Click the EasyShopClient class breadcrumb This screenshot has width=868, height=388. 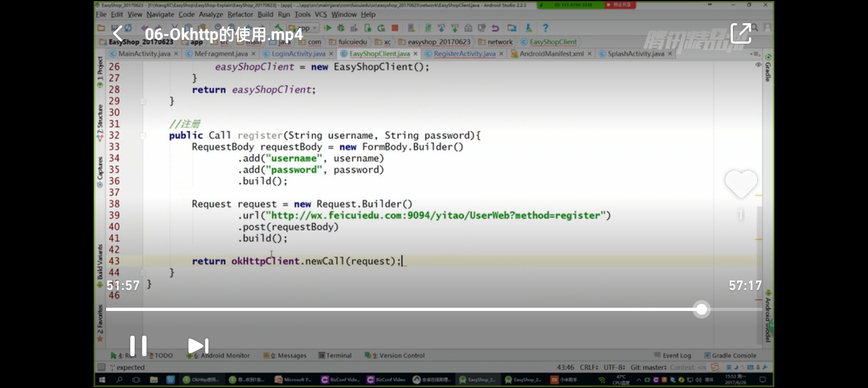(549, 42)
